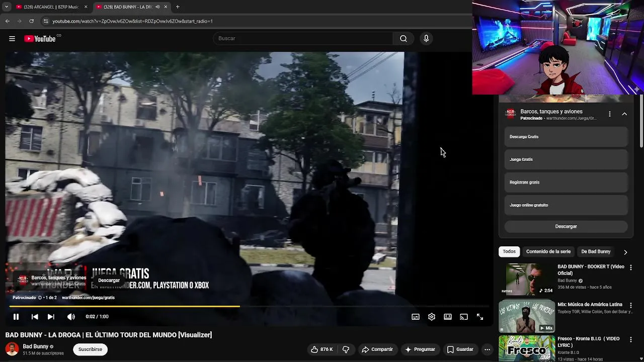
Task: Dislike the video
Action: (x=346, y=349)
